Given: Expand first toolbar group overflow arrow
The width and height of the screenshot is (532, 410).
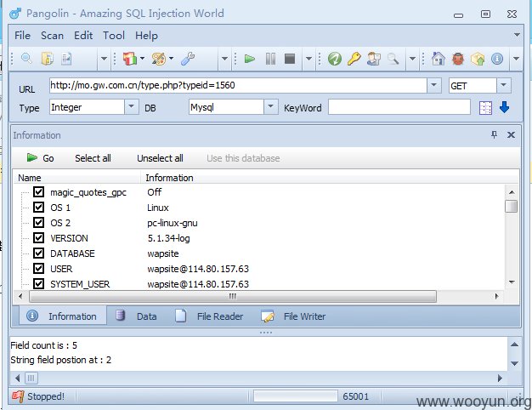Looking at the screenshot, I should 104,59.
